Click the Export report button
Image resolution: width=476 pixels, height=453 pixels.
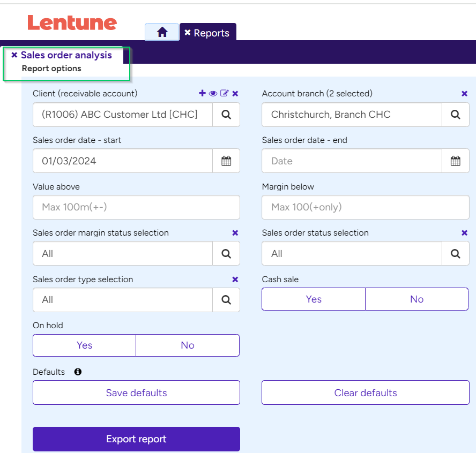136,439
